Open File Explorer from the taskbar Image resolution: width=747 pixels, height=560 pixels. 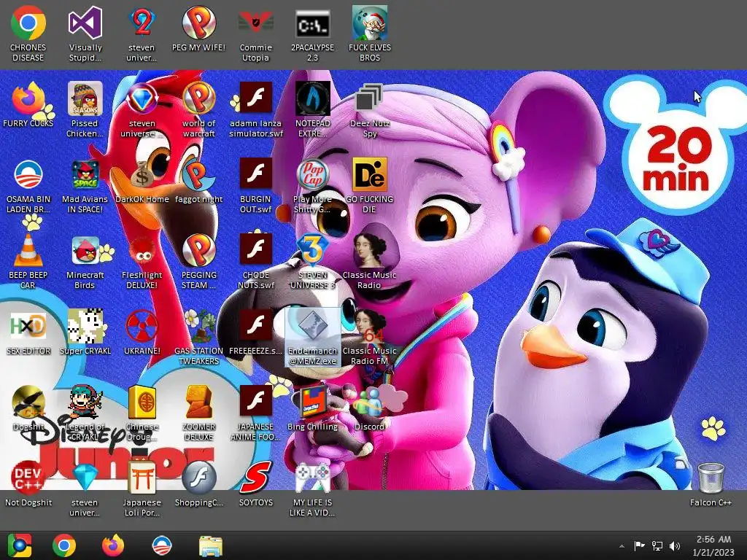(211, 545)
